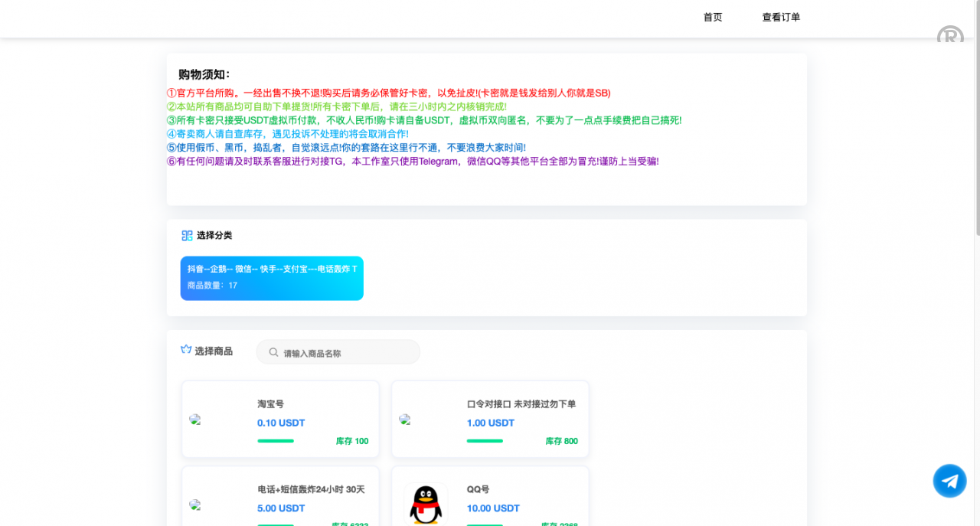Open the 口令对接口 product title
The height and width of the screenshot is (526, 980).
click(x=521, y=404)
